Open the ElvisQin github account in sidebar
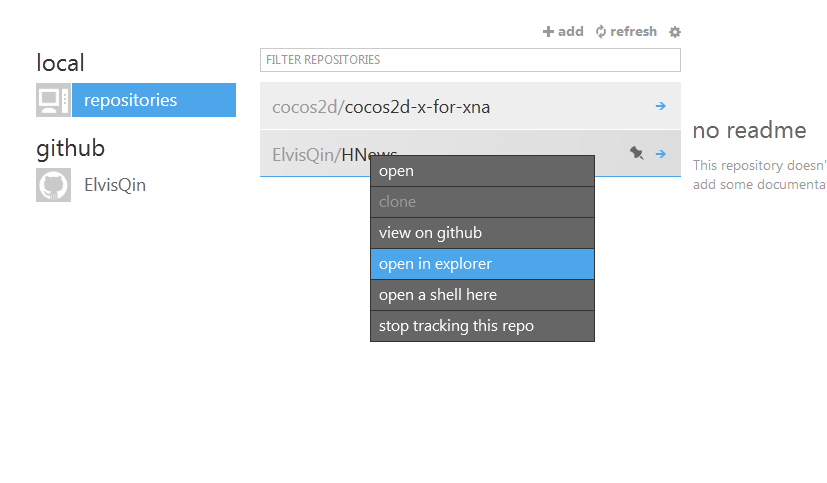This screenshot has width=827, height=483. tap(115, 185)
